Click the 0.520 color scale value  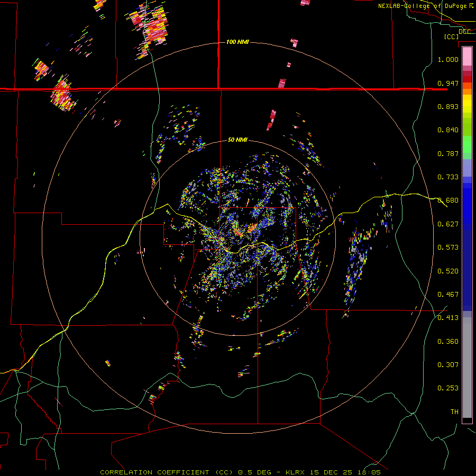(x=448, y=271)
